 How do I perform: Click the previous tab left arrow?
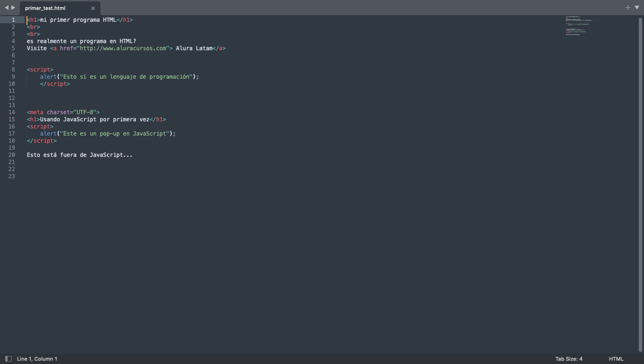click(7, 8)
